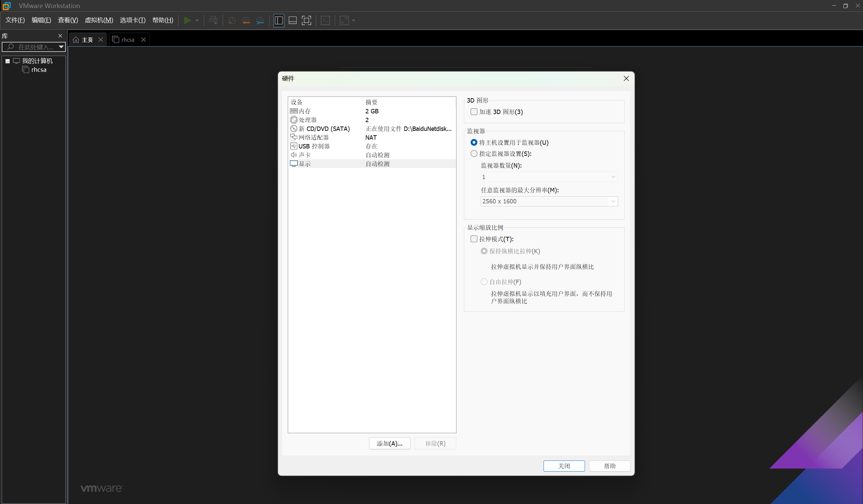This screenshot has height=504, width=863.
Task: Click the 移除(R) button
Action: tap(435, 443)
